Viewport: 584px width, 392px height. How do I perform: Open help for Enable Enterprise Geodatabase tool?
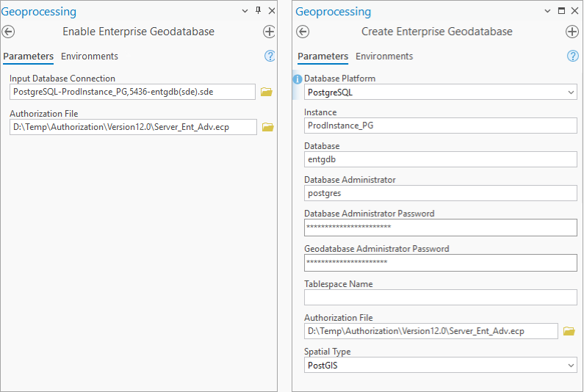(x=270, y=57)
